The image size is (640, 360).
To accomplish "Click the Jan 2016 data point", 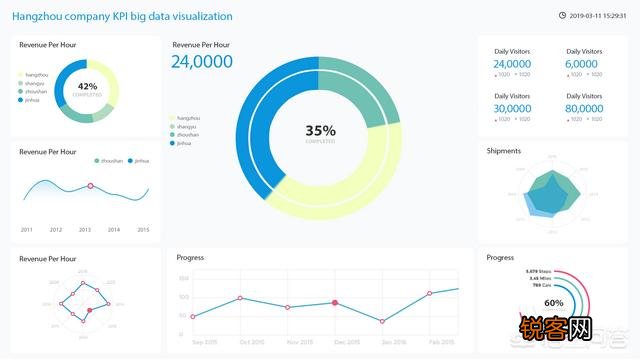I will (382, 322).
